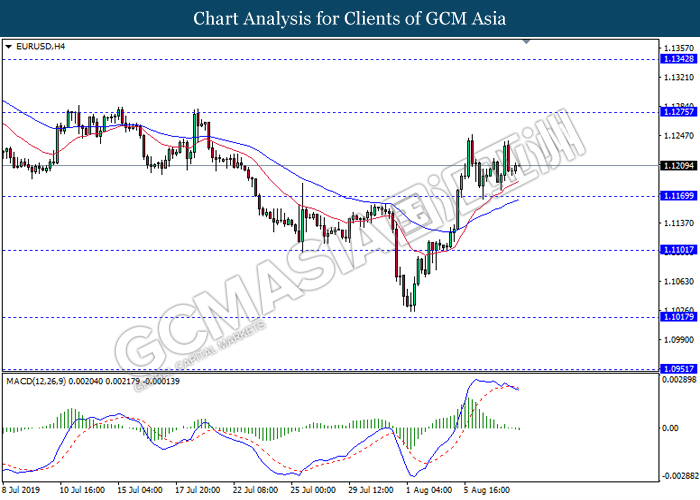Select the 1.10630 price axis value
The width and height of the screenshot is (700, 500).
[679, 281]
